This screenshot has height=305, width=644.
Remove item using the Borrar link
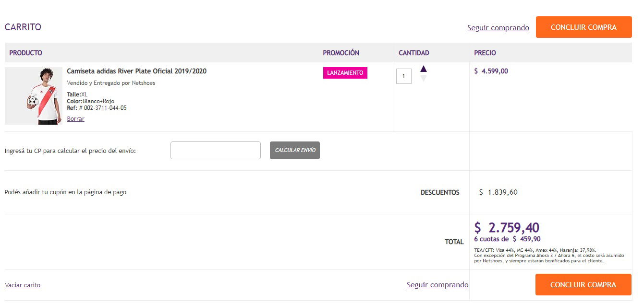tap(75, 119)
